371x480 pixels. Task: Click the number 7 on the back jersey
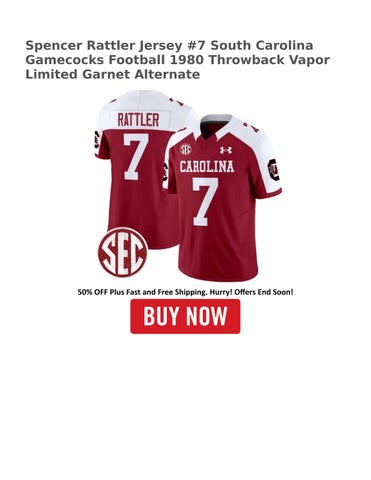point(135,157)
